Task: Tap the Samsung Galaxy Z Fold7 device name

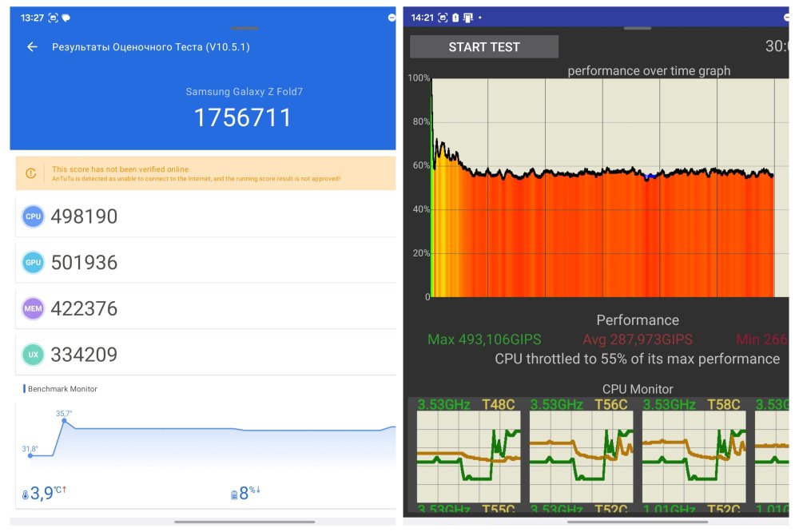Action: coord(244,92)
